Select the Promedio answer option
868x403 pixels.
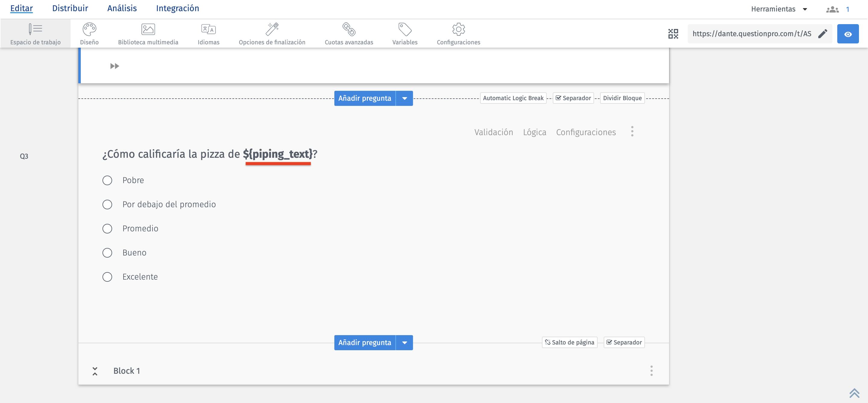pyautogui.click(x=107, y=228)
